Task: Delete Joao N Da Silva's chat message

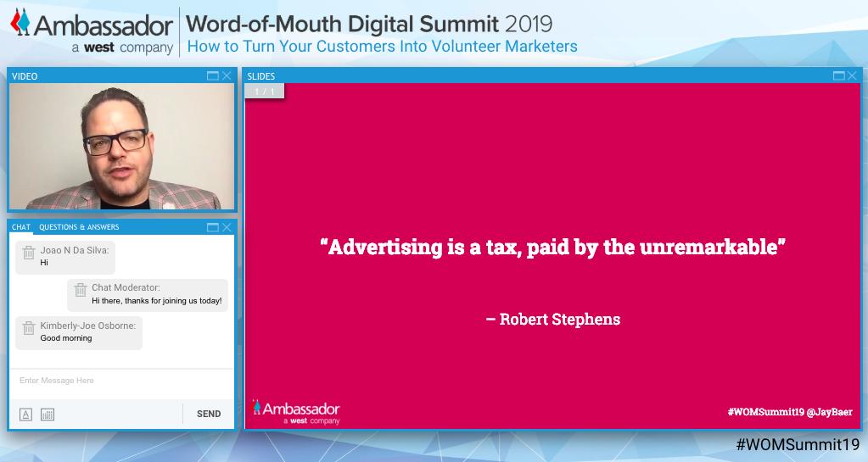Action: [29, 253]
